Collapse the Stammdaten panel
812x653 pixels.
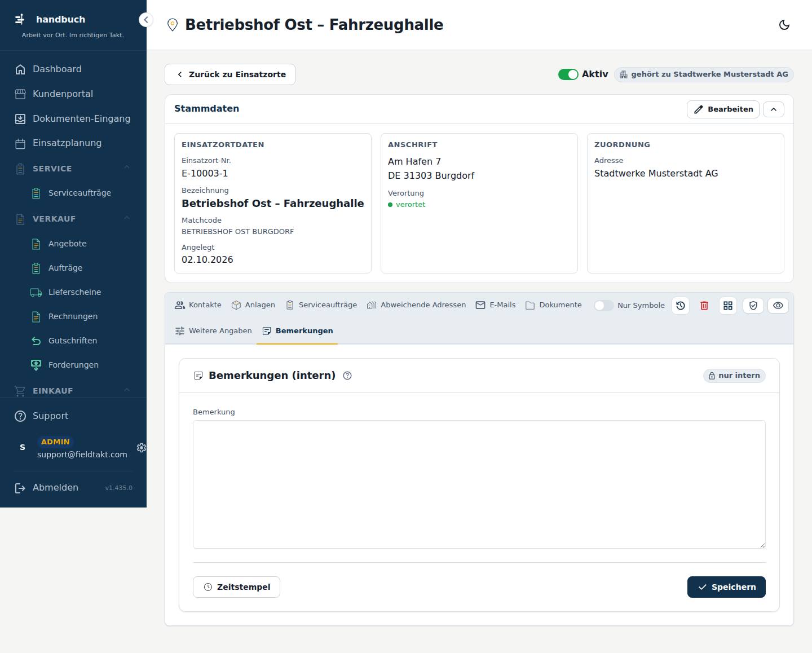[x=774, y=109]
